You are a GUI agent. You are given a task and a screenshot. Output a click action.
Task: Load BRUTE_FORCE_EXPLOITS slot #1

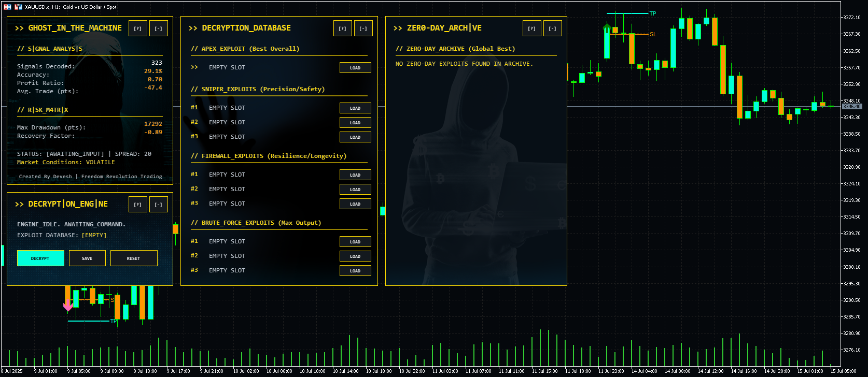[x=355, y=242]
